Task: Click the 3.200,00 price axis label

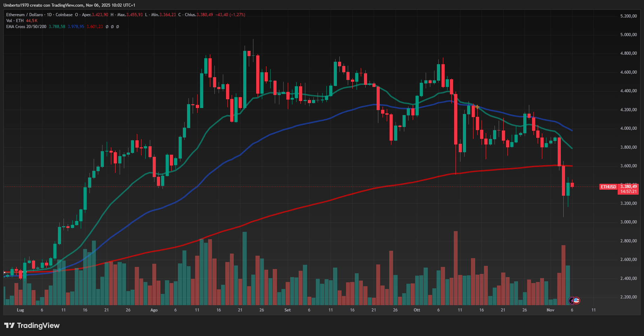Action: [629, 203]
